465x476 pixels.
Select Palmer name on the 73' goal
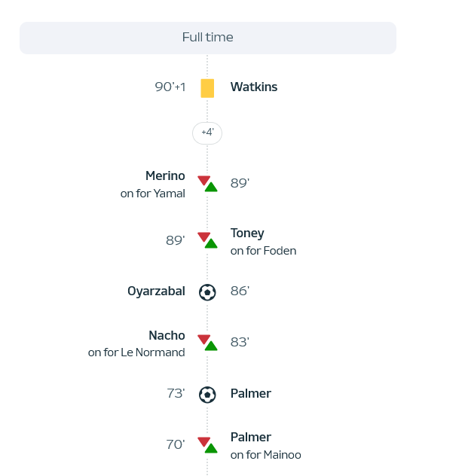click(250, 393)
